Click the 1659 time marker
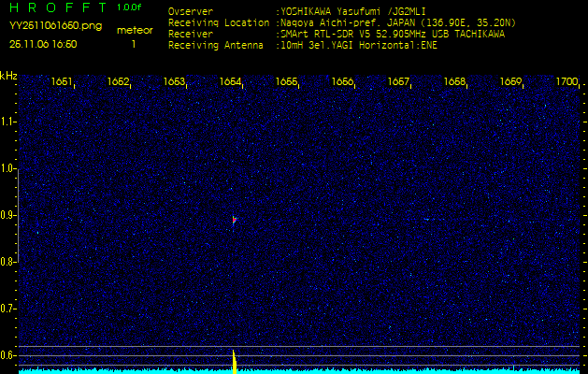The height and width of the screenshot is (374, 588). pyautogui.click(x=510, y=82)
